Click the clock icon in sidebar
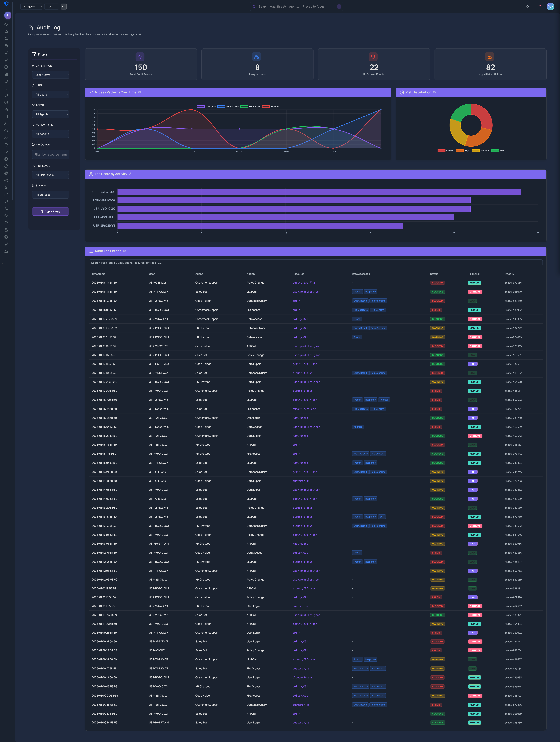 click(6, 131)
